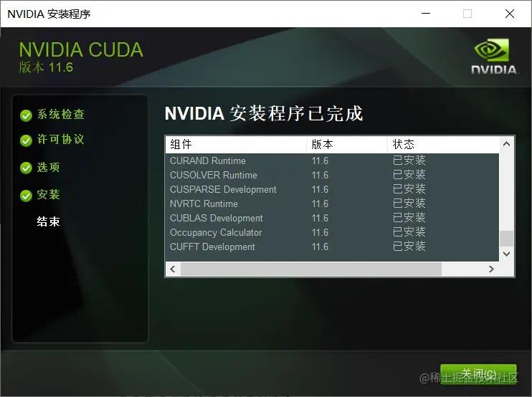The height and width of the screenshot is (397, 532).
Task: Select the 许可协议 step
Action: [61, 139]
